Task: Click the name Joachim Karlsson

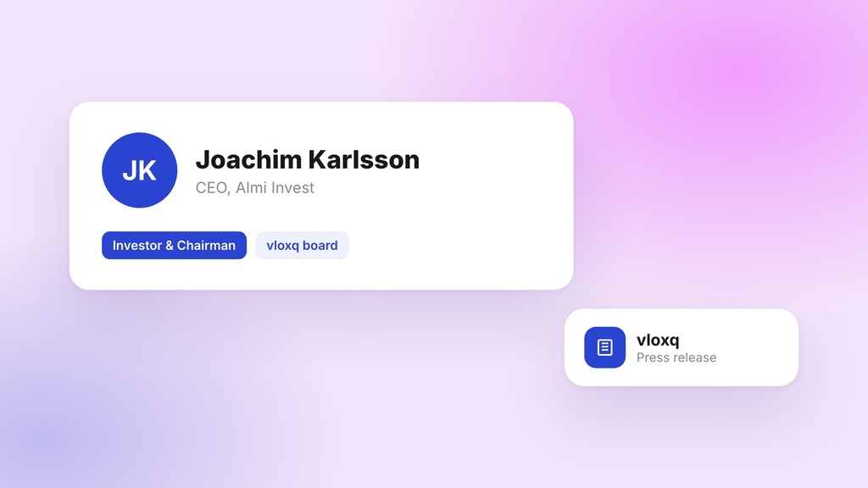Action: 307,159
